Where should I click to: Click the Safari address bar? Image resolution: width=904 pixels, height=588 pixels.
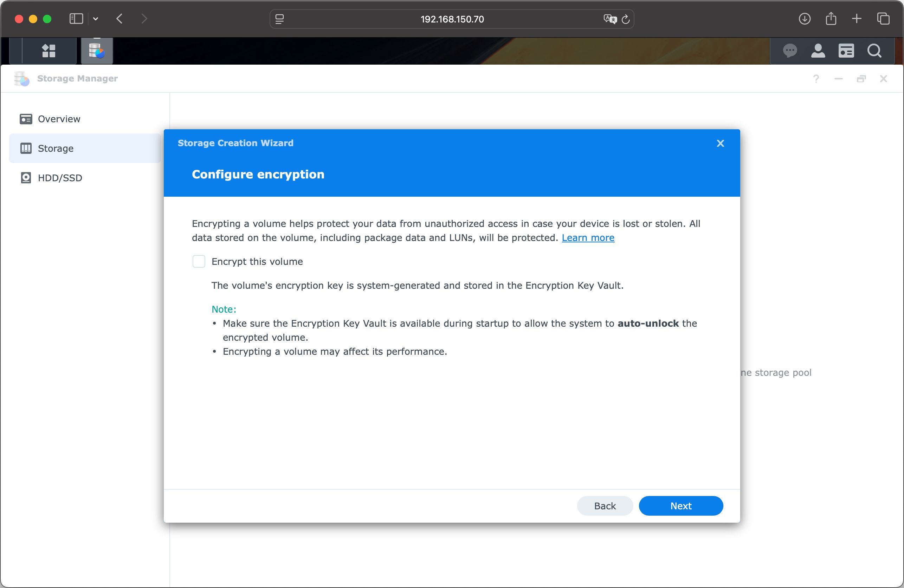[x=451, y=19]
